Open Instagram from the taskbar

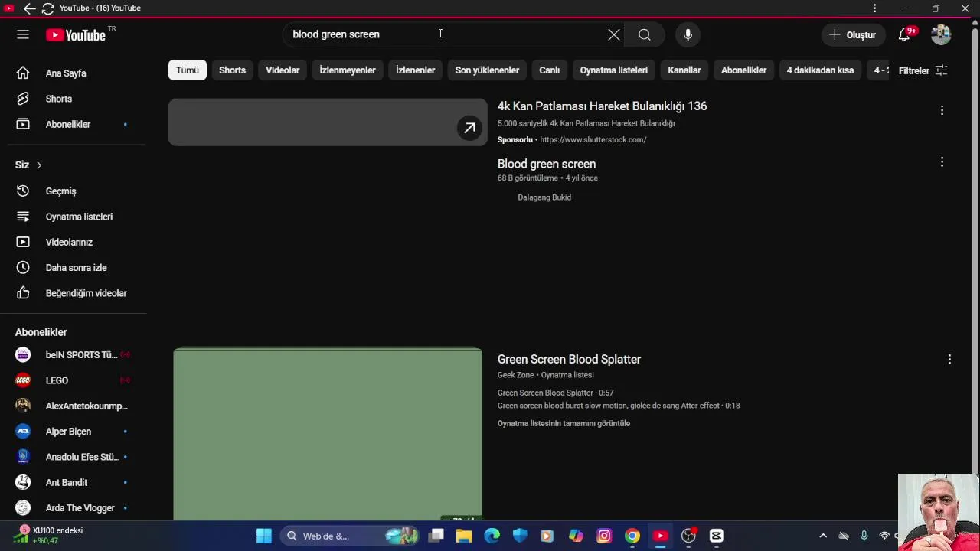[604, 536]
